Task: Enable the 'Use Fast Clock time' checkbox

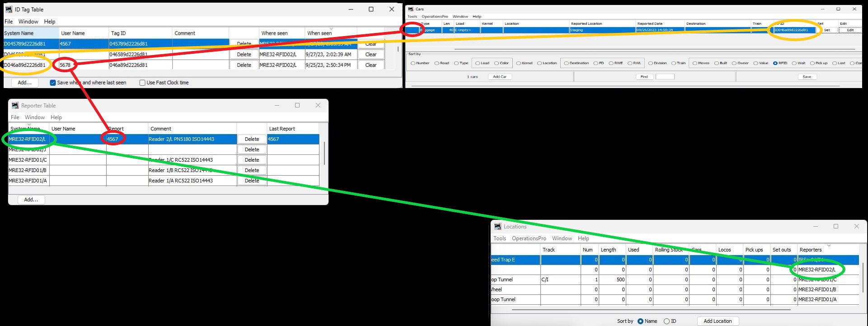Action: [142, 83]
